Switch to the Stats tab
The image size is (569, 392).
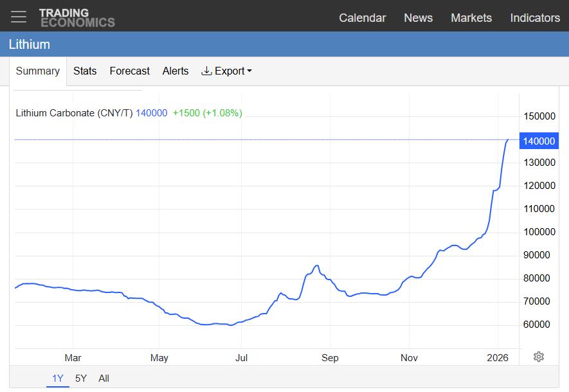85,71
